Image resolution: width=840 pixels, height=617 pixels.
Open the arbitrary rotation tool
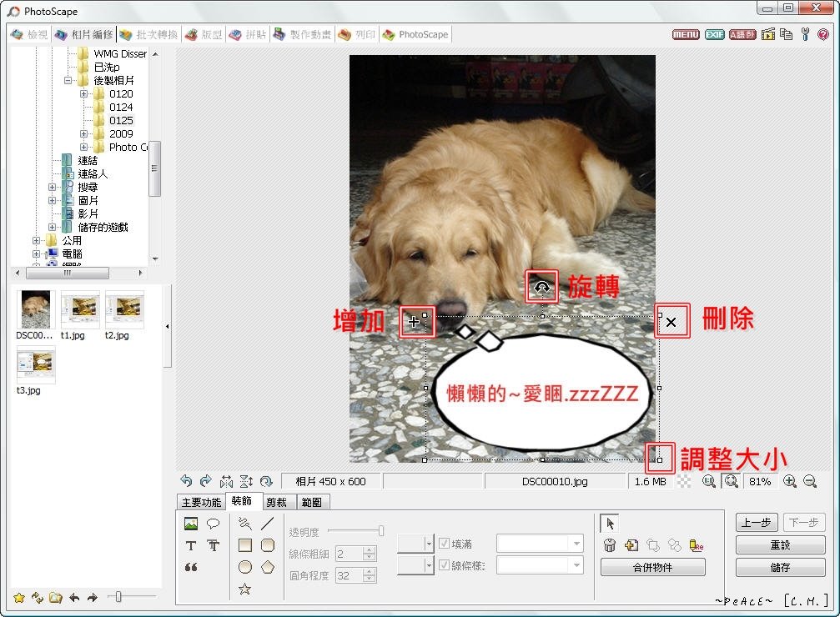266,481
